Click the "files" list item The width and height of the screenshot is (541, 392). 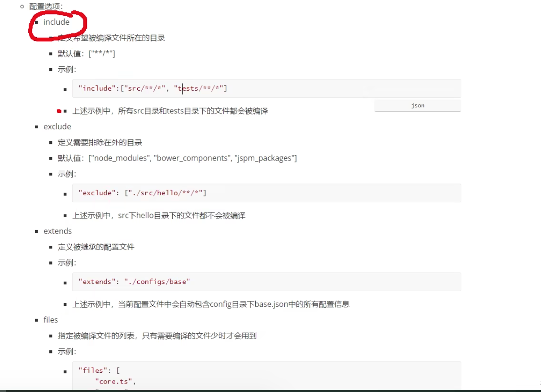pyautogui.click(x=51, y=320)
